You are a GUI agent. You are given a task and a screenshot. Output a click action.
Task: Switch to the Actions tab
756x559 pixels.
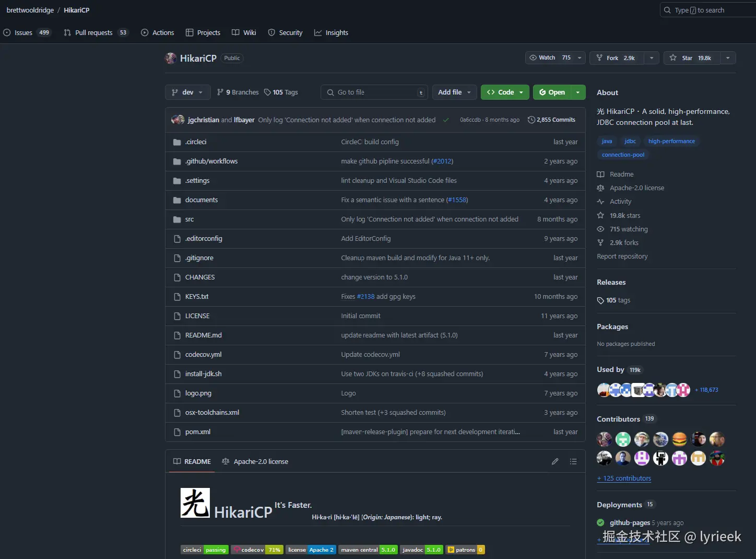click(158, 32)
